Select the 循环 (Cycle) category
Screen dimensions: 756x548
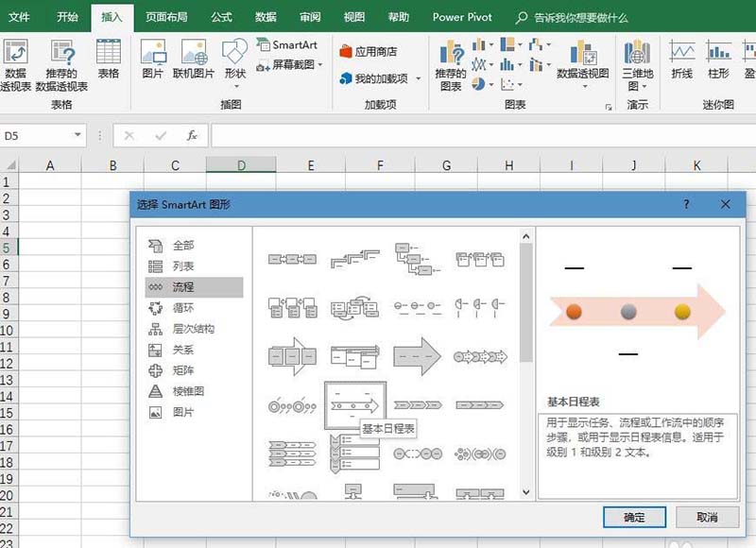point(195,308)
